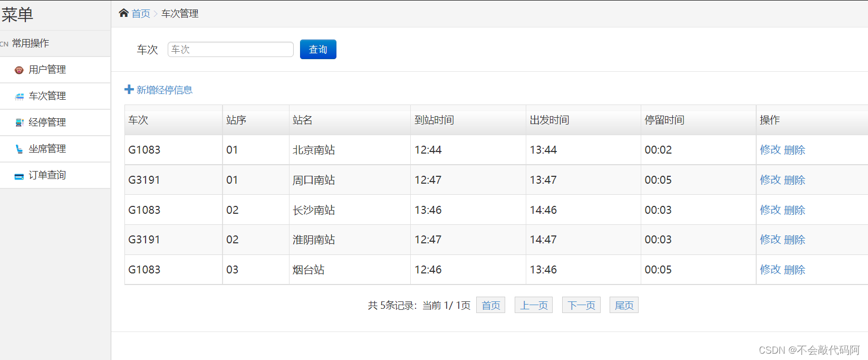
Task: Click the 经停管理 sidebar icon
Action: pyautogui.click(x=20, y=122)
